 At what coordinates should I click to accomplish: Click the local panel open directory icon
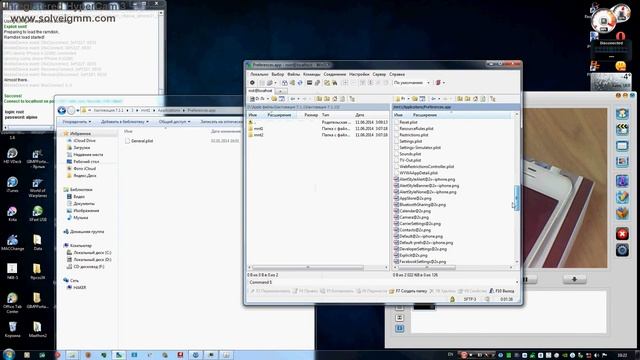[274, 99]
